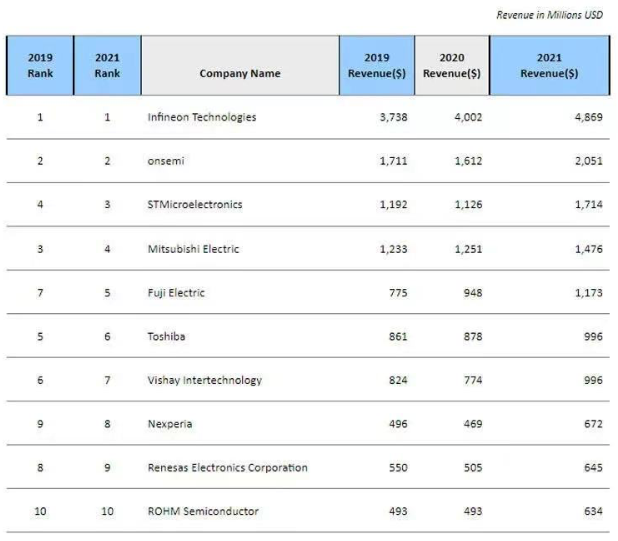Screen dimensions: 618x541
Task: Click the 2019 Rank column header
Action: point(40,66)
